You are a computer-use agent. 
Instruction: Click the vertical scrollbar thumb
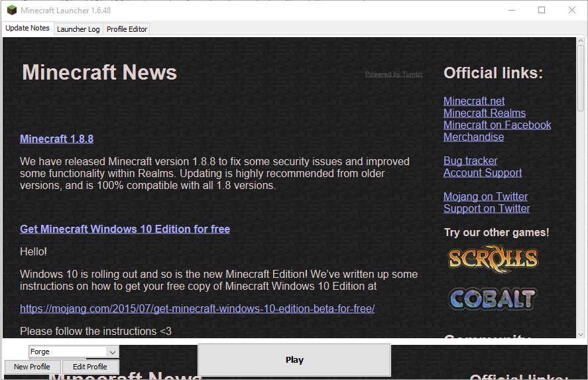pos(581,78)
